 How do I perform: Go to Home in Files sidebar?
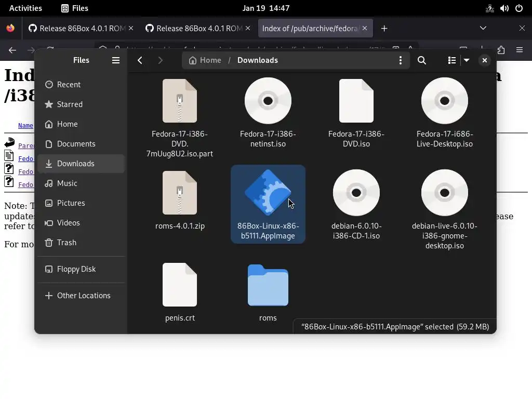pyautogui.click(x=81, y=124)
